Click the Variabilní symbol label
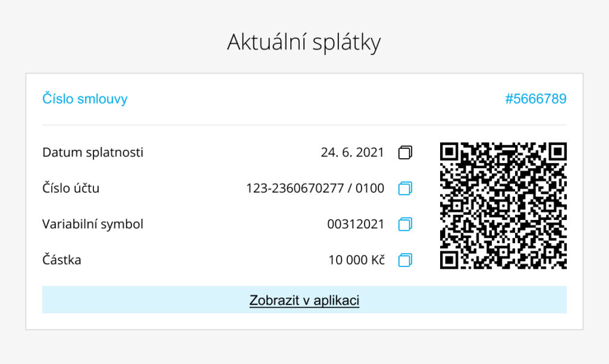Viewport: 609px width, 364px height. pos(93,224)
